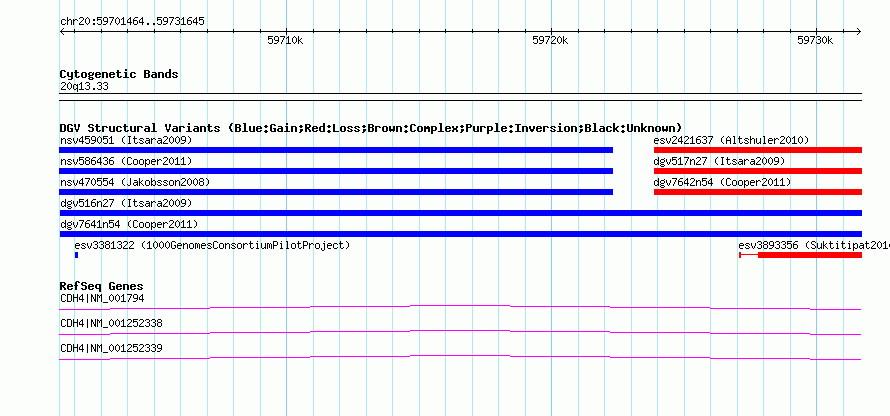Viewport: 890px width, 416px height.
Task: Open the dgv516n27 (Itsara2009) variant bar
Action: point(460,213)
